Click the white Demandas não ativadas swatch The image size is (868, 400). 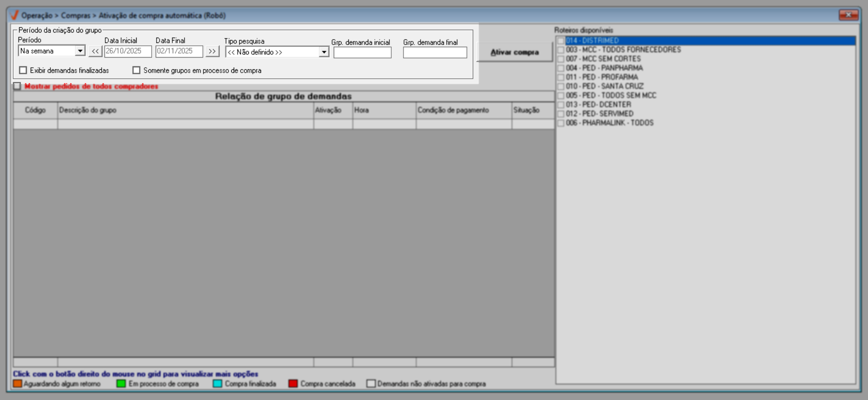click(371, 384)
